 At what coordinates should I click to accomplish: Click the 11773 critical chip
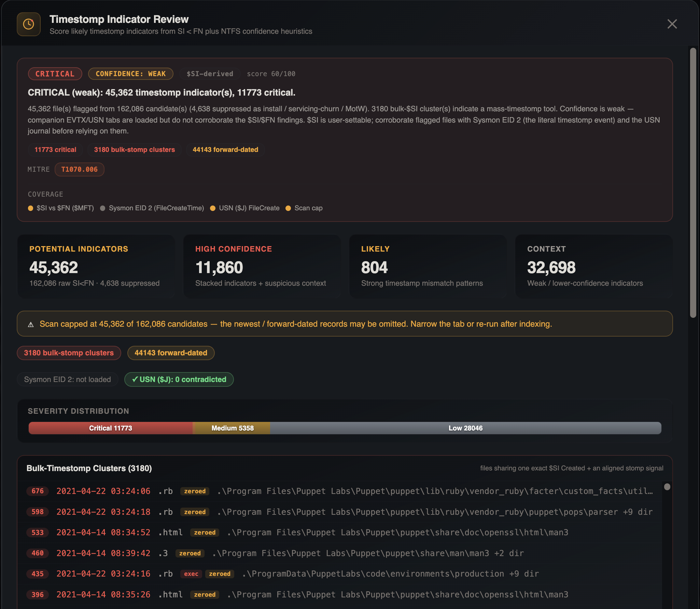click(55, 150)
